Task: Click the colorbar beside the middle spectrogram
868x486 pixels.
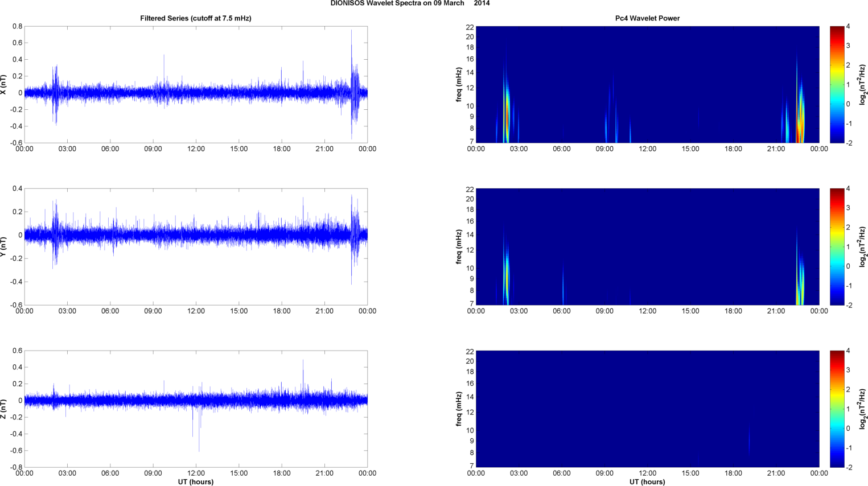Action: coord(837,246)
